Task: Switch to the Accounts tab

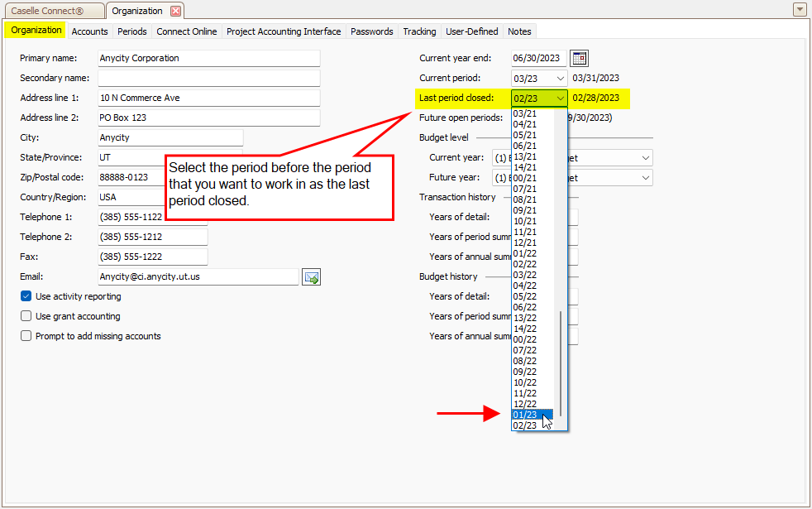Action: click(89, 31)
